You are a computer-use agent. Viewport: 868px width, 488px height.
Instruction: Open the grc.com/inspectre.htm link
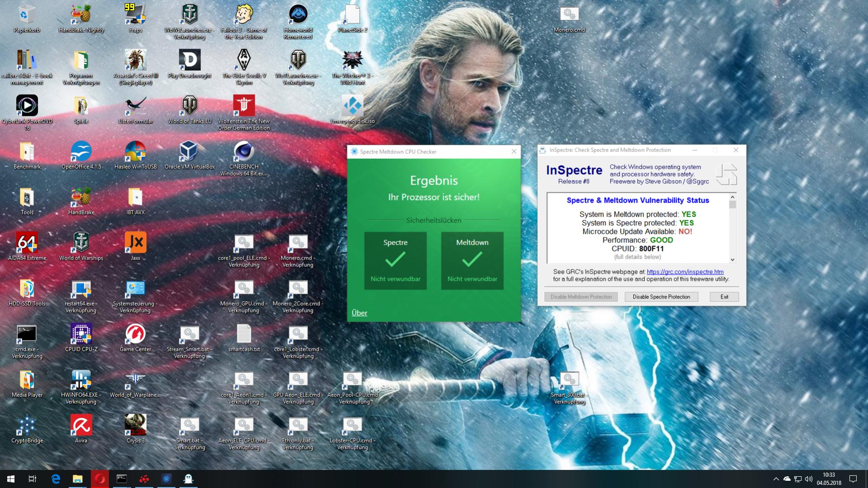pyautogui.click(x=685, y=272)
